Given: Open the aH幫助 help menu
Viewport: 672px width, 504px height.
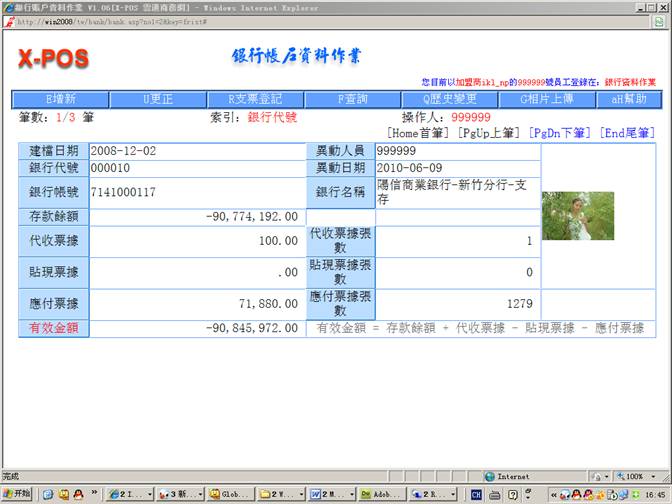Looking at the screenshot, I should (x=628, y=99).
